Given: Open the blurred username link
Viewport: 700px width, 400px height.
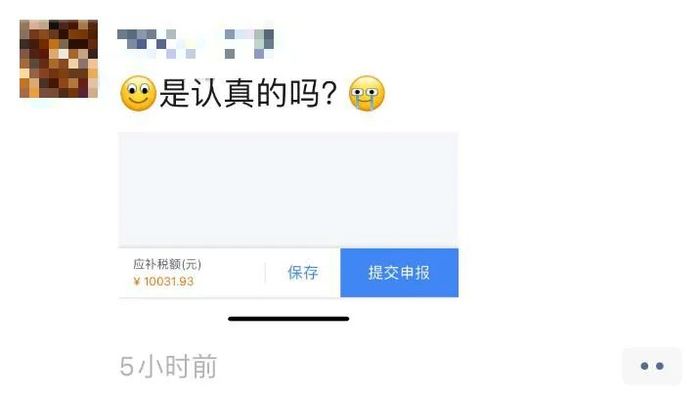Looking at the screenshot, I should coord(196,44).
